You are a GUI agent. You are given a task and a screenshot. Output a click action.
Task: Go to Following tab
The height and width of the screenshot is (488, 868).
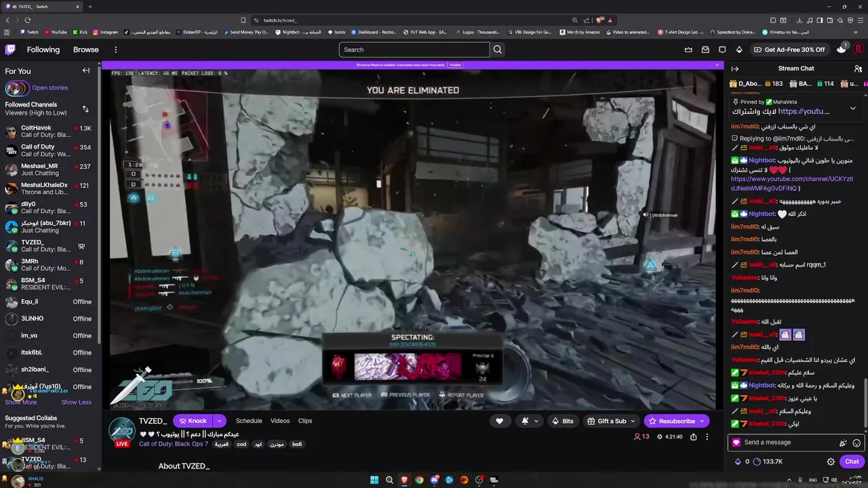click(43, 49)
